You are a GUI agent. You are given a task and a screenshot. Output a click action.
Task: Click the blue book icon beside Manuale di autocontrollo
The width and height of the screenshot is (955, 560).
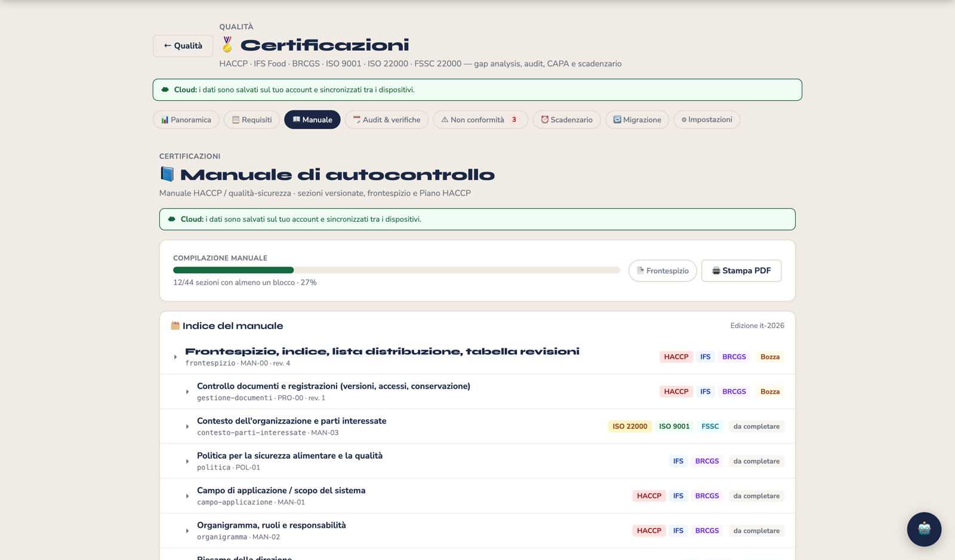(167, 174)
